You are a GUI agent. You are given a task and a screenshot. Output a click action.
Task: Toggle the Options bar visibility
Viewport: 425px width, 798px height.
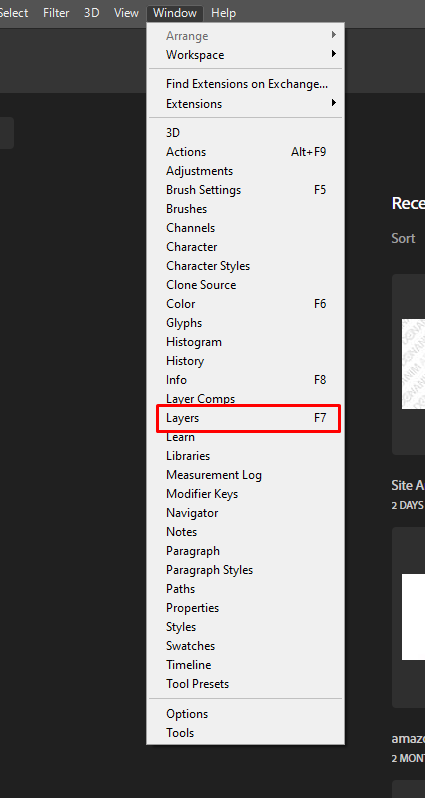coord(246,714)
